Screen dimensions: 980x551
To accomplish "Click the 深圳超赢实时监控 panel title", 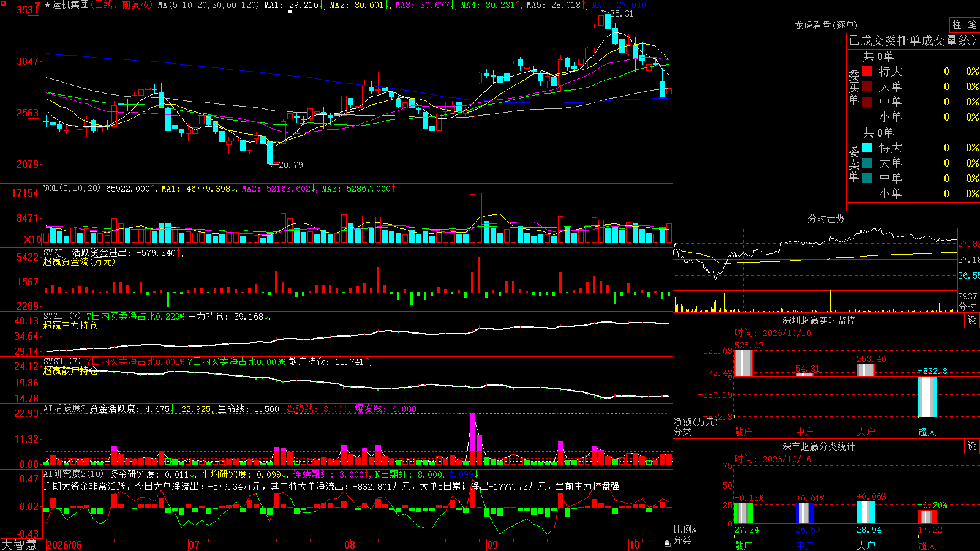I will [x=819, y=320].
